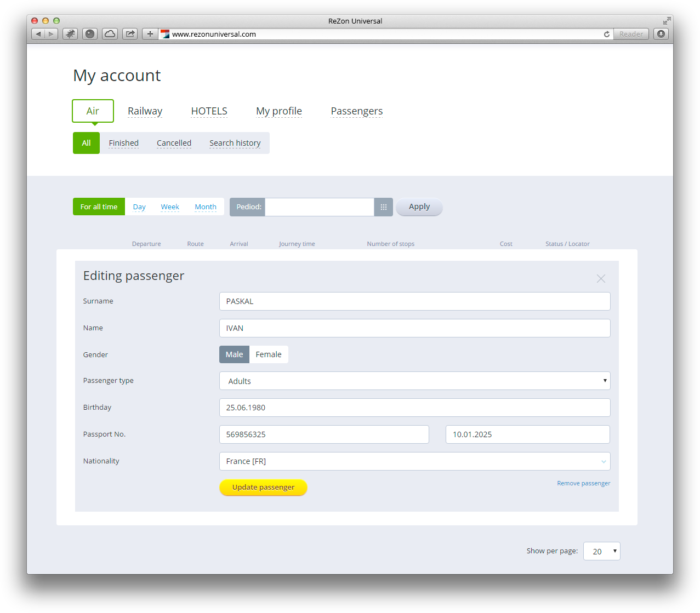Select the For all time period
Screen dimensions: 700x613
pyautogui.click(x=99, y=207)
